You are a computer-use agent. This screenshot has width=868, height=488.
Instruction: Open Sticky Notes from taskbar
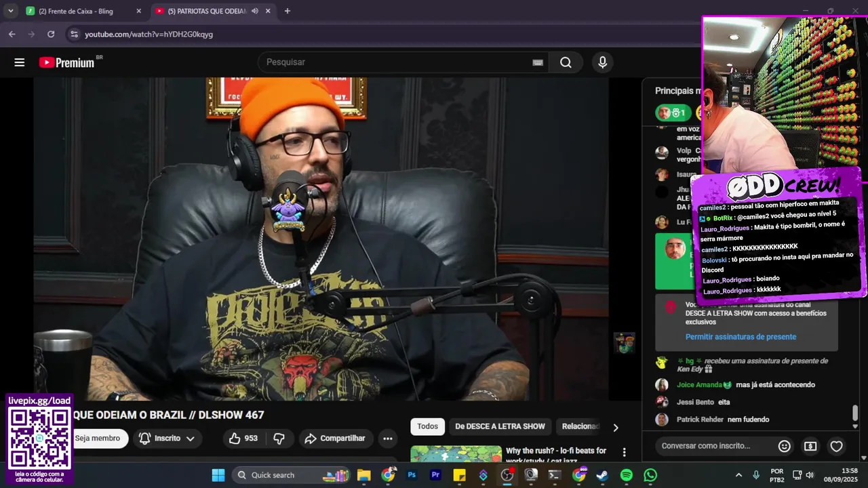[459, 475]
